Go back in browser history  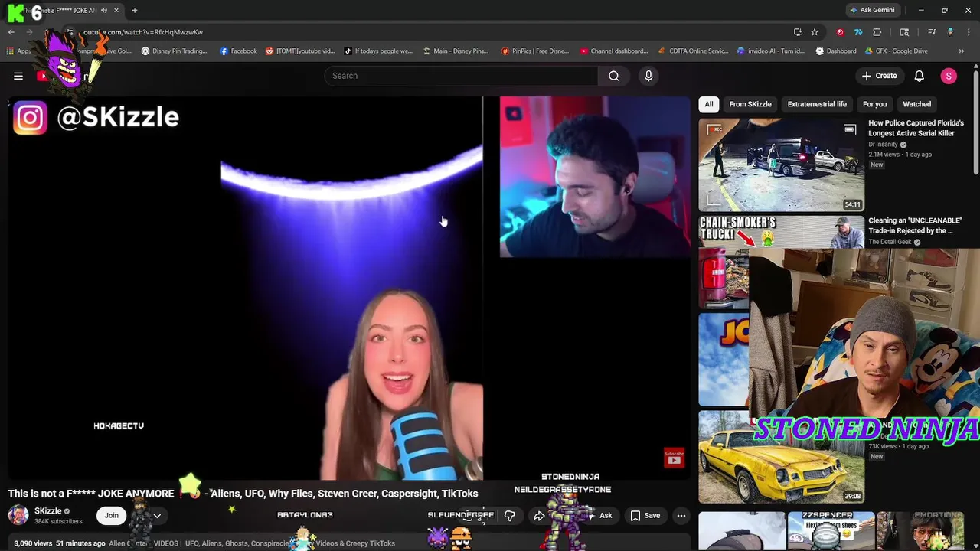[x=11, y=32]
